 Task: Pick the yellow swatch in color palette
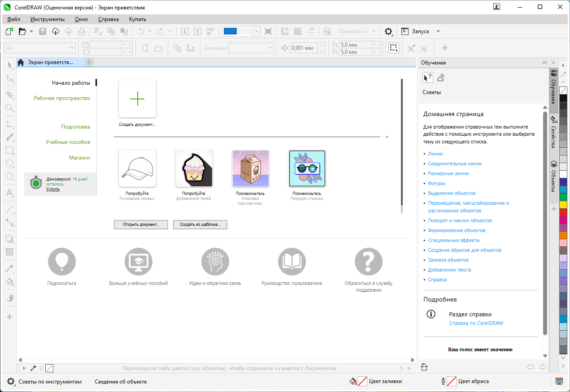click(563, 204)
